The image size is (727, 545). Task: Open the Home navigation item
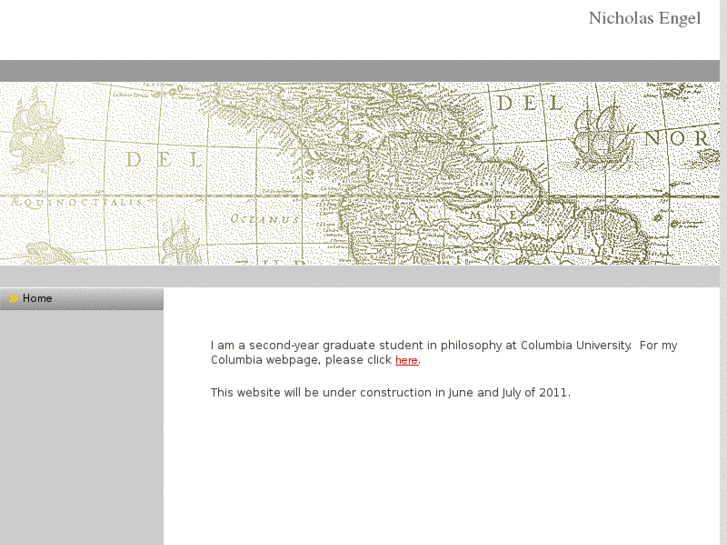point(82,299)
